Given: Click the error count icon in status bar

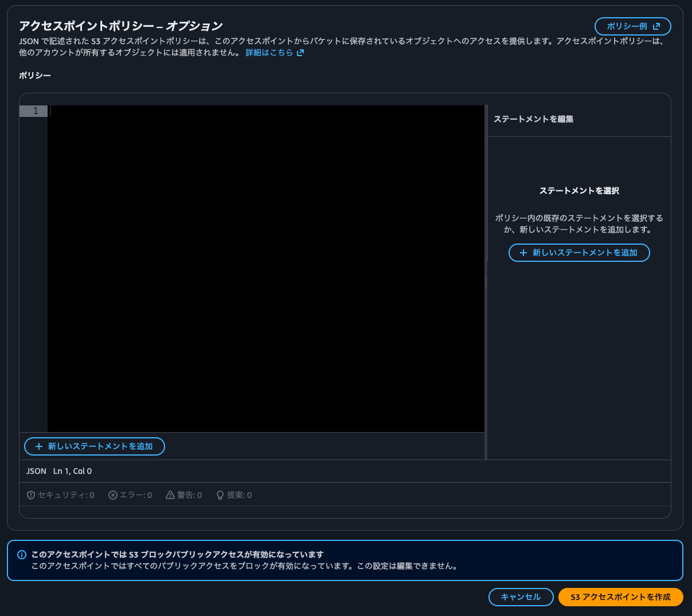Looking at the screenshot, I should pos(112,495).
